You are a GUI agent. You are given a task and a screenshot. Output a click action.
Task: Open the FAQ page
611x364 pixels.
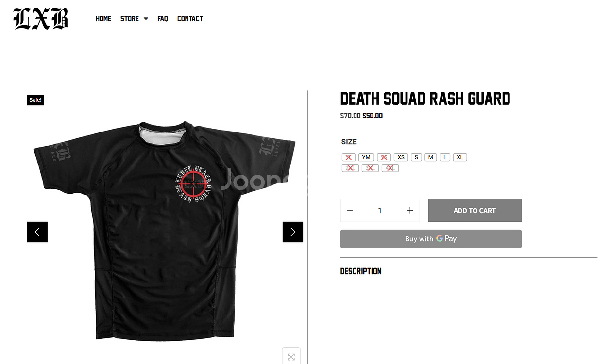(x=163, y=19)
